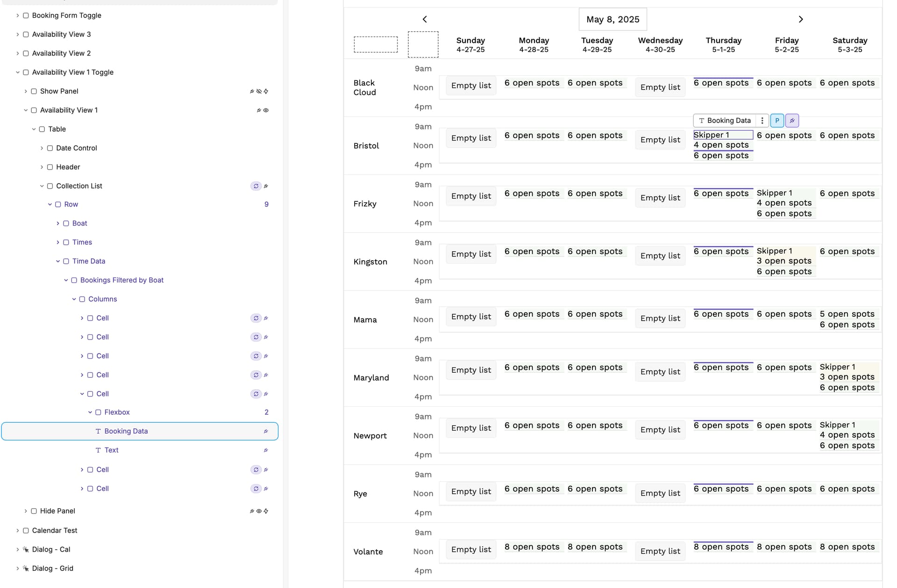Click the Skipper 1 text in Bristol's Thursday cell
The width and height of the screenshot is (897, 588).
pos(711,135)
